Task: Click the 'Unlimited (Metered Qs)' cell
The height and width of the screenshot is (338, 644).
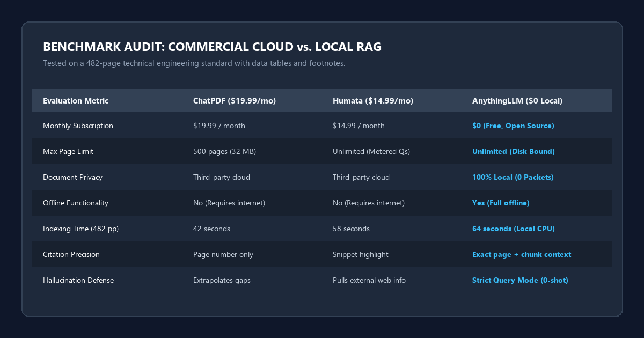Action: tap(371, 151)
